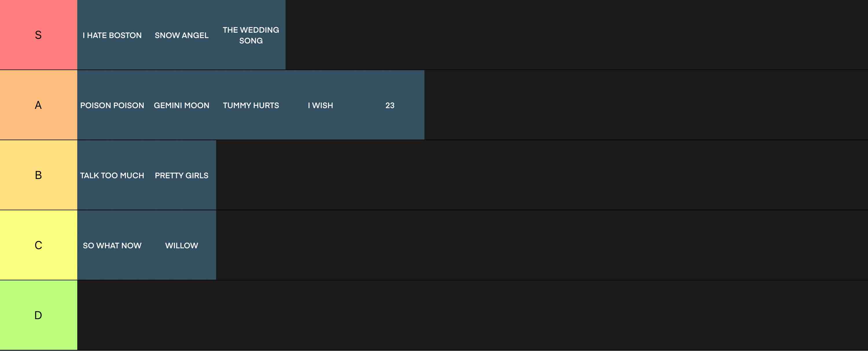
Task: Click the I HATE BOSTON tile
Action: pyautogui.click(x=112, y=35)
